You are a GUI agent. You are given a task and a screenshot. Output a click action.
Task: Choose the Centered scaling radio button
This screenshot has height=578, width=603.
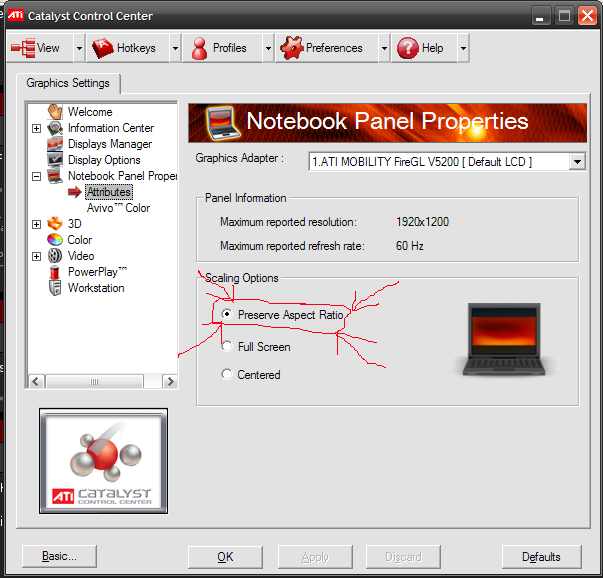click(228, 375)
